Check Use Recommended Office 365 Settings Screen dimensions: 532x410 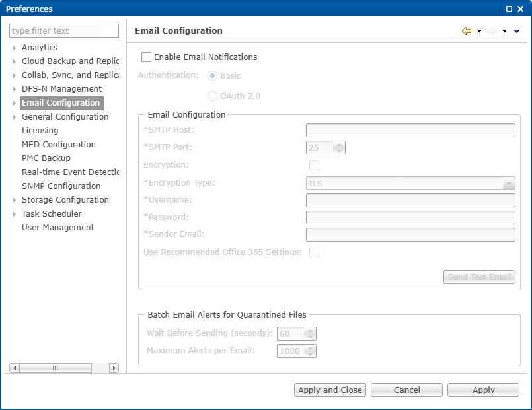tap(314, 252)
